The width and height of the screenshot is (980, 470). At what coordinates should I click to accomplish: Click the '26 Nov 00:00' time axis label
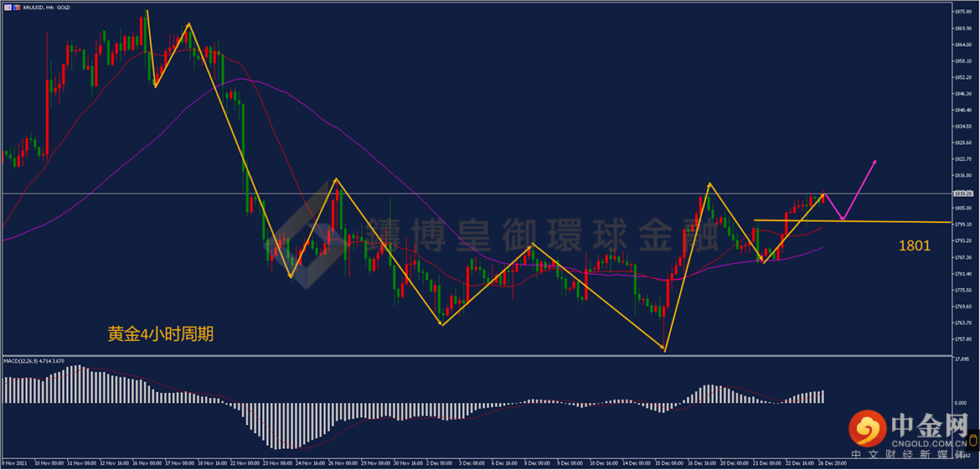pos(343,462)
